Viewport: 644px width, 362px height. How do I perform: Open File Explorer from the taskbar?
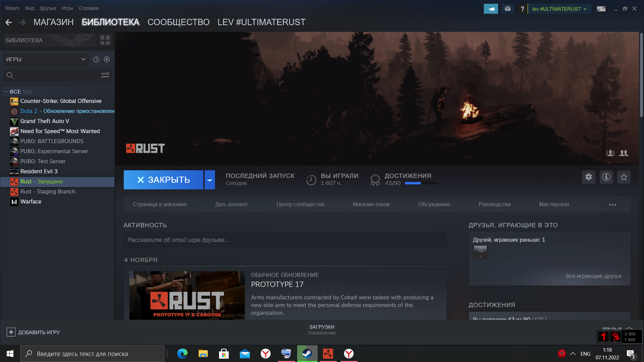203,354
